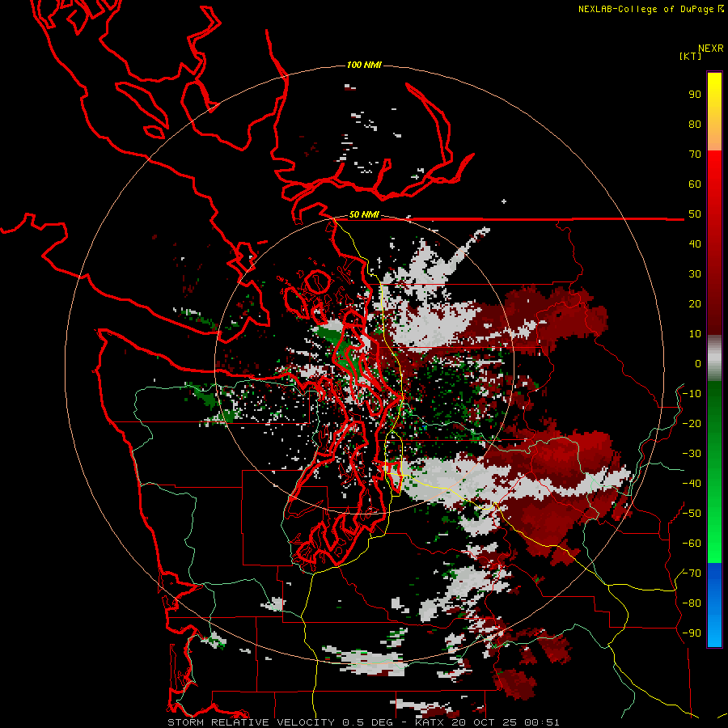Click the "-50" value on the velocity scale

pos(692,514)
